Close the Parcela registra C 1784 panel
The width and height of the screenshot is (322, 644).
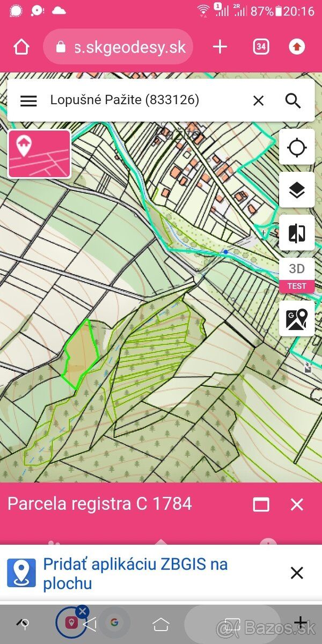297,504
